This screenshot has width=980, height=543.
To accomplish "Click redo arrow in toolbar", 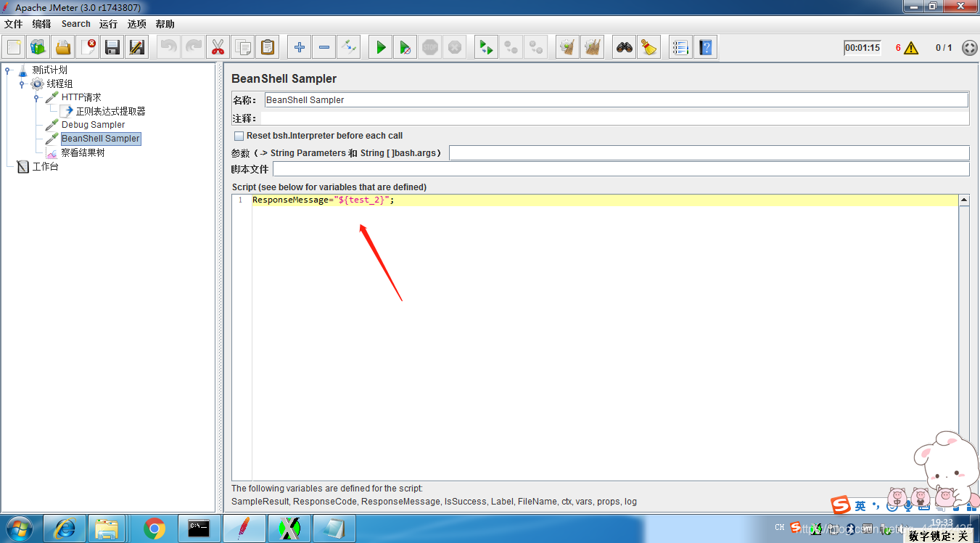I will (193, 48).
